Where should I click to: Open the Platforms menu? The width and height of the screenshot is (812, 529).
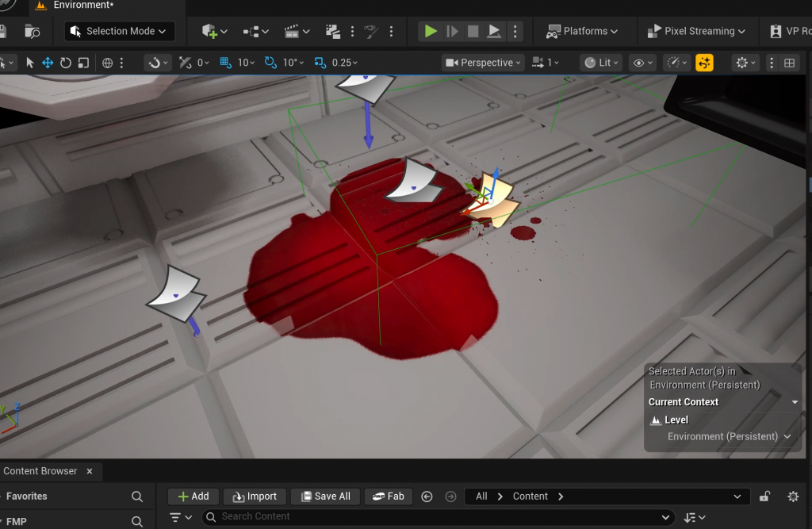[581, 31]
